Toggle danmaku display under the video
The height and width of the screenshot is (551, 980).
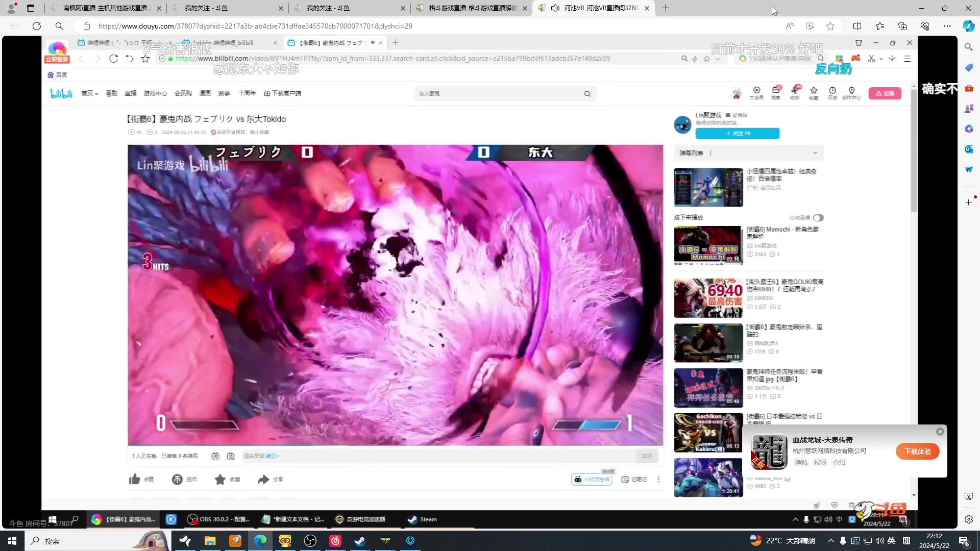point(215,456)
